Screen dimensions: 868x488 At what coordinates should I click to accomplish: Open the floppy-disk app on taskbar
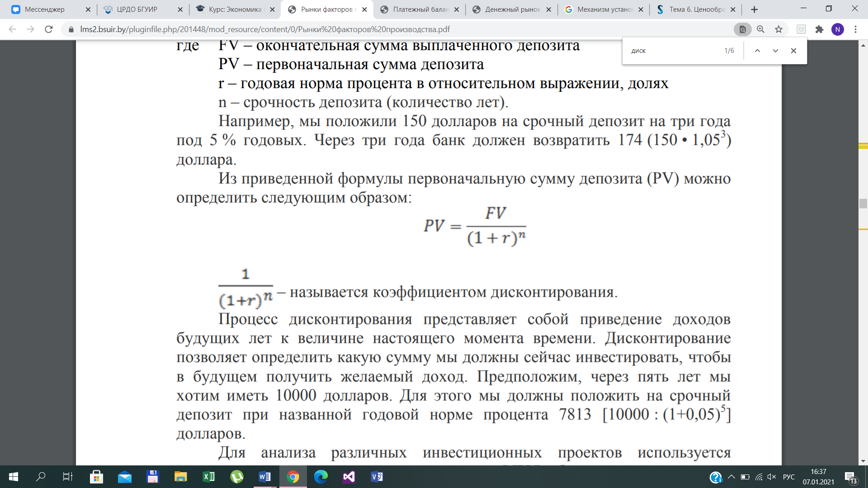coord(152,477)
